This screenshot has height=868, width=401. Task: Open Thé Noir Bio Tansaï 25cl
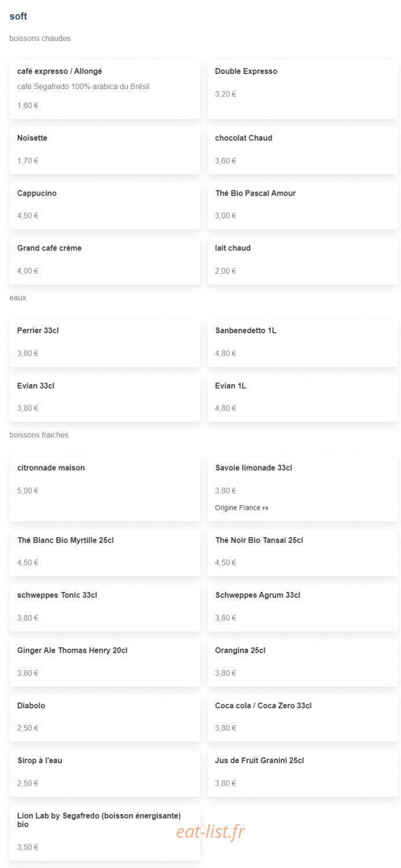click(x=303, y=552)
